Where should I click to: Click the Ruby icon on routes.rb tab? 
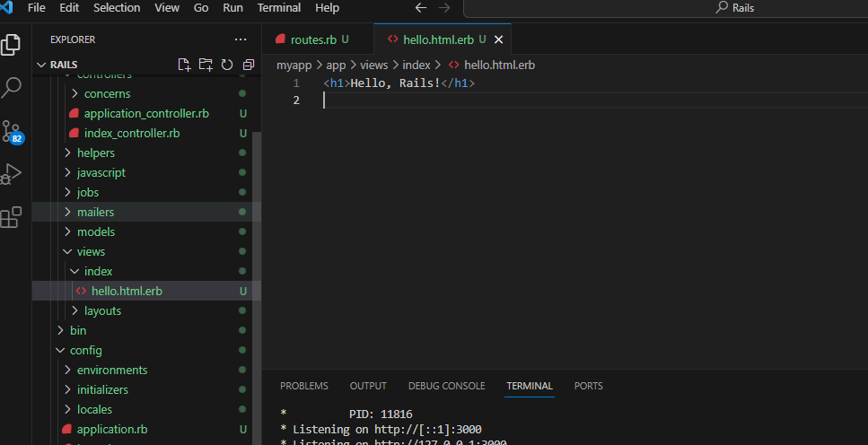[x=281, y=39]
